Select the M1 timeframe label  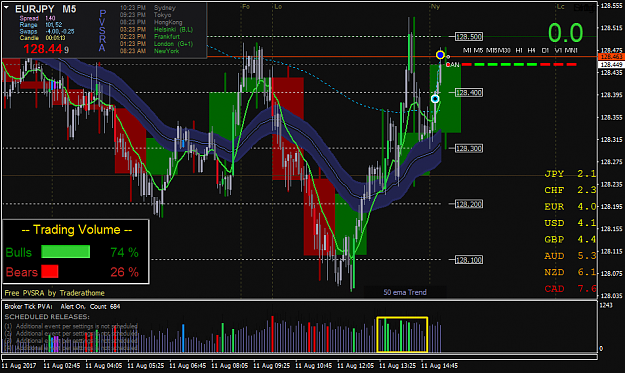[467, 51]
